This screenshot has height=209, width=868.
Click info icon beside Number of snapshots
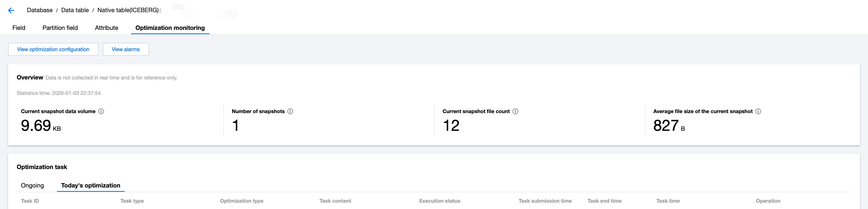pyautogui.click(x=290, y=111)
